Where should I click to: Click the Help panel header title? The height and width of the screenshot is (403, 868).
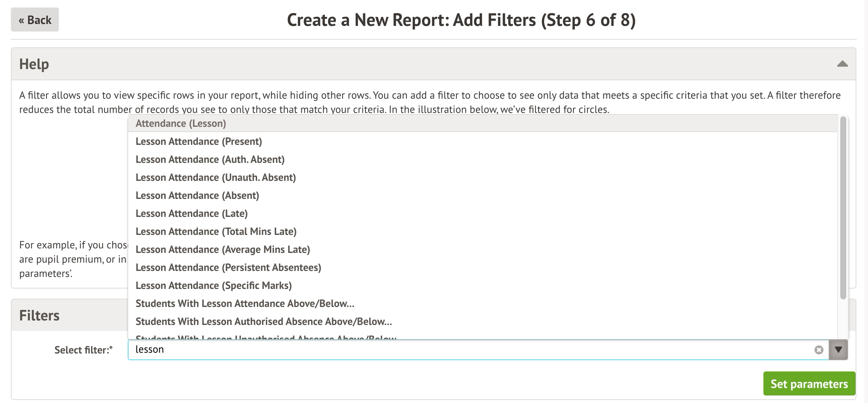pyautogui.click(x=34, y=64)
